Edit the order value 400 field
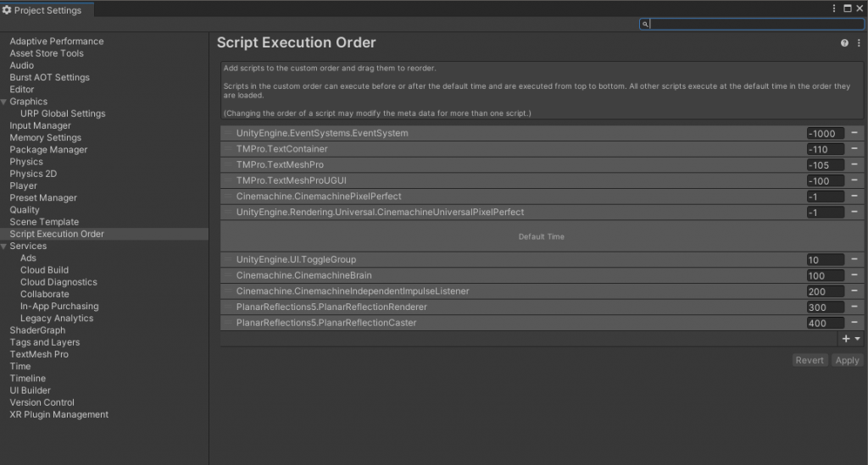The image size is (868, 465). (x=825, y=323)
